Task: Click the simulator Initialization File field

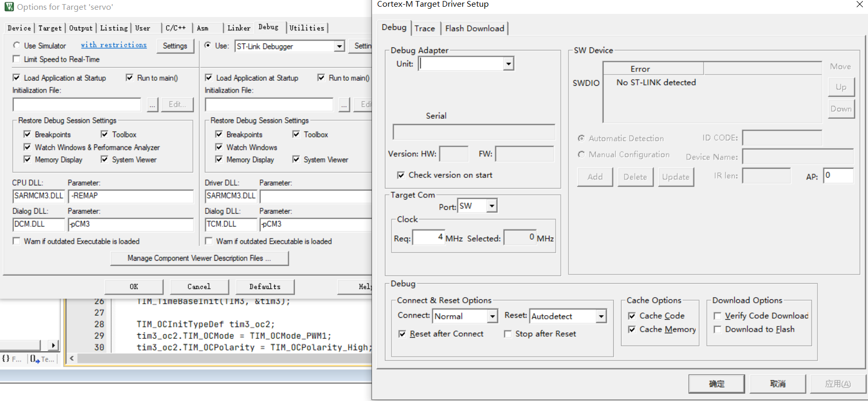Action: (x=77, y=104)
